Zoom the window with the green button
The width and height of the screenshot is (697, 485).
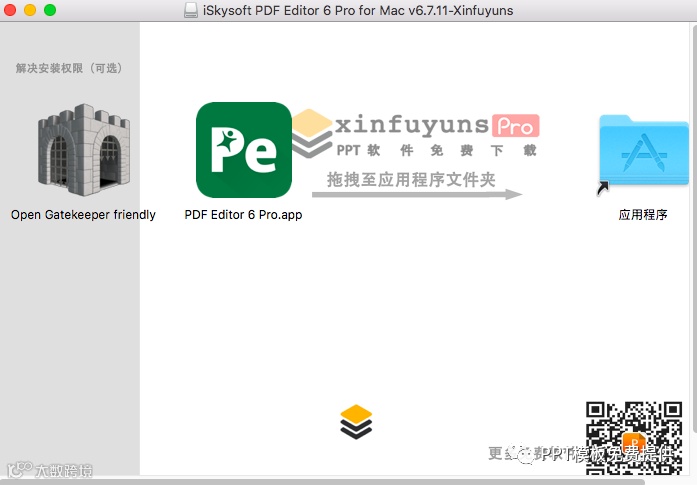pyautogui.click(x=50, y=10)
